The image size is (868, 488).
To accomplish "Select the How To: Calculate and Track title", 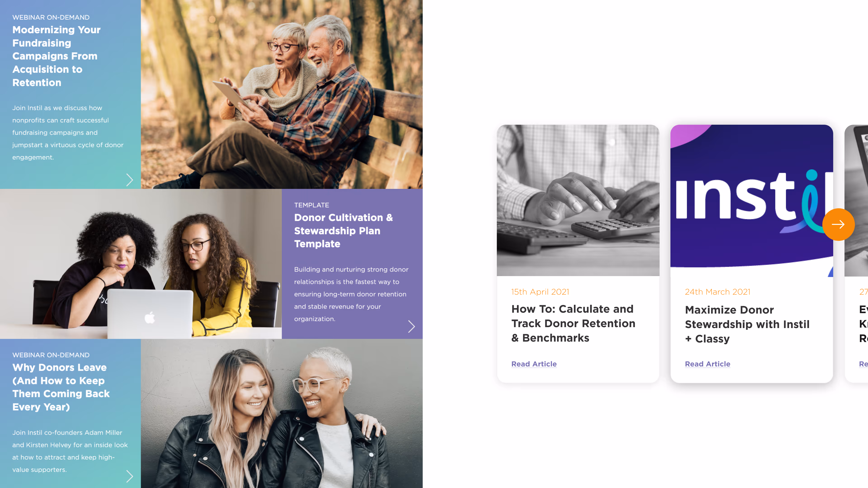I will click(x=573, y=323).
